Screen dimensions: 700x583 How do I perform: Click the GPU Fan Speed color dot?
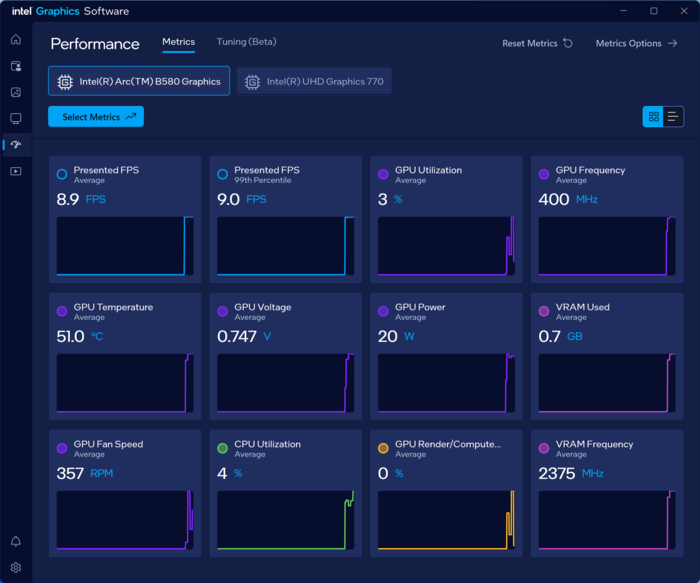pos(62,449)
